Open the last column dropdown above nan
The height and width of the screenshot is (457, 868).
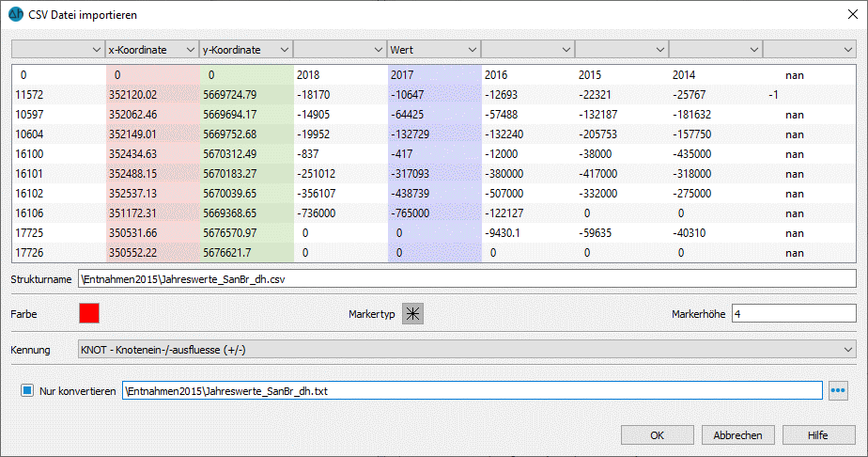pos(810,50)
